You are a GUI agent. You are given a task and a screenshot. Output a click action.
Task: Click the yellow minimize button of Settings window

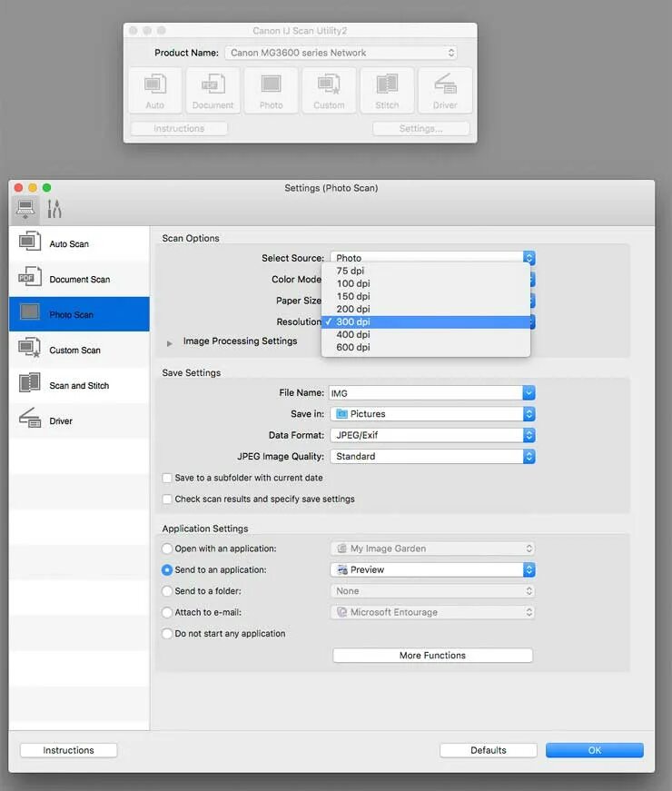[x=33, y=188]
